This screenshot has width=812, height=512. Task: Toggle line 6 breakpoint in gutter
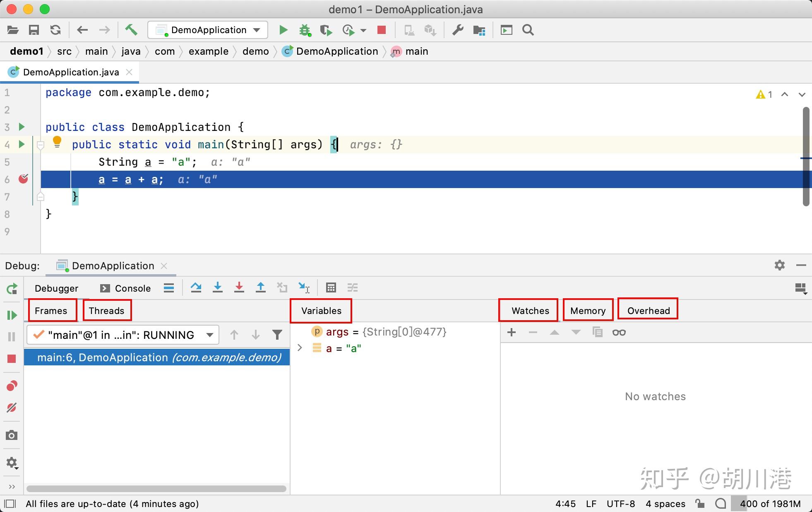(23, 179)
